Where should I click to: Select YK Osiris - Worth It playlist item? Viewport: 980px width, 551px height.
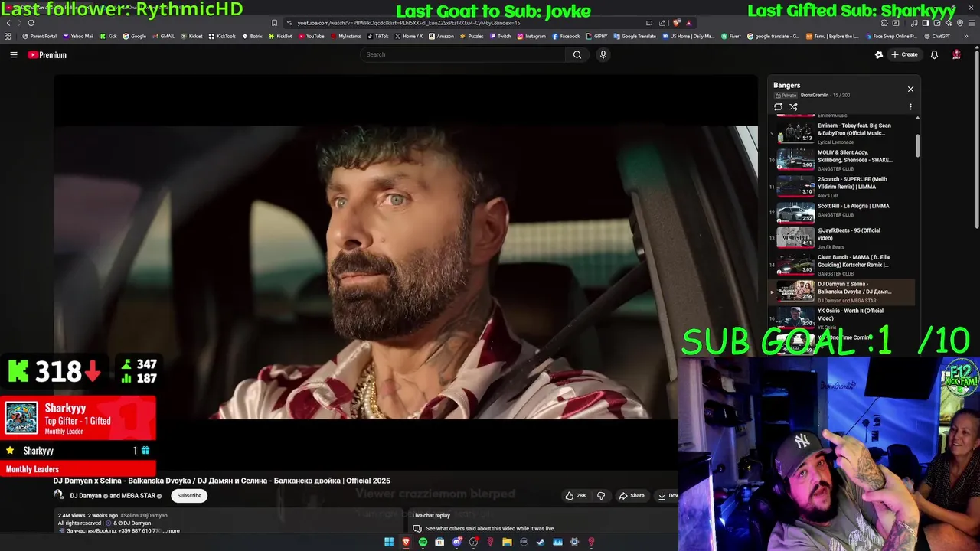(841, 318)
